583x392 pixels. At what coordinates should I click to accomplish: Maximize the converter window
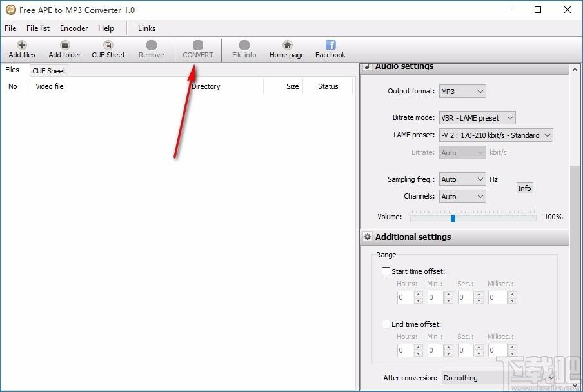coord(538,10)
